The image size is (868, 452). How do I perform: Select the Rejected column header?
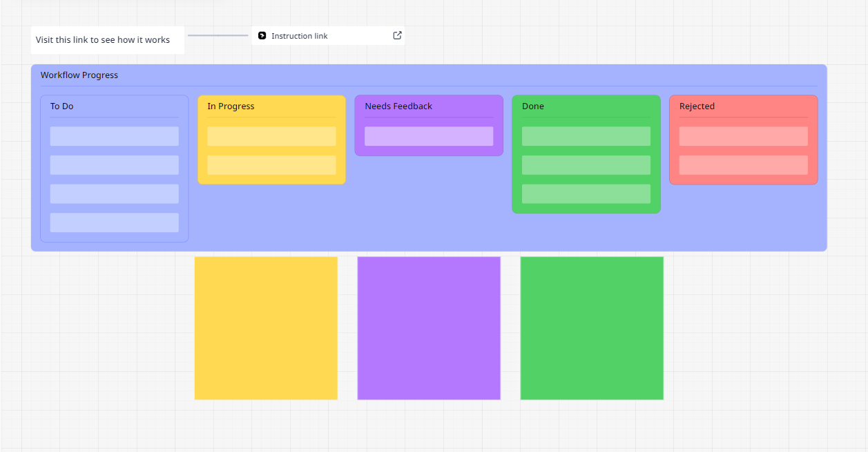coord(697,106)
